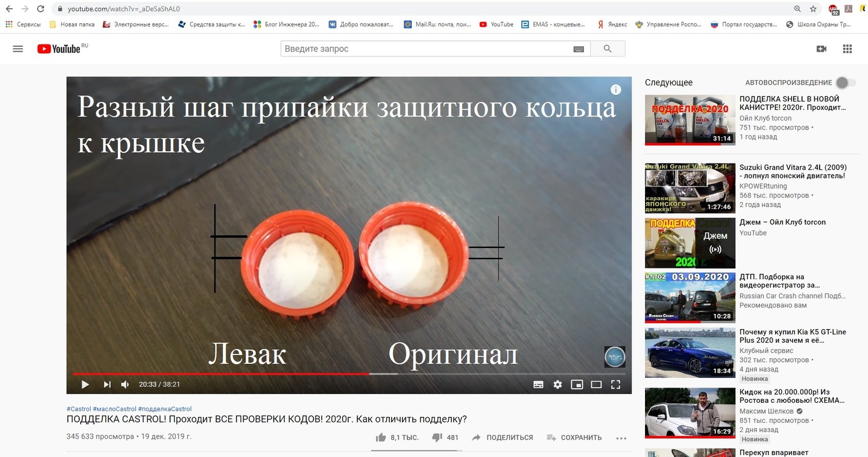Click ПОДЕЛИТЬСЯ share button
Viewport: 868px width, 457px height.
(x=502, y=437)
